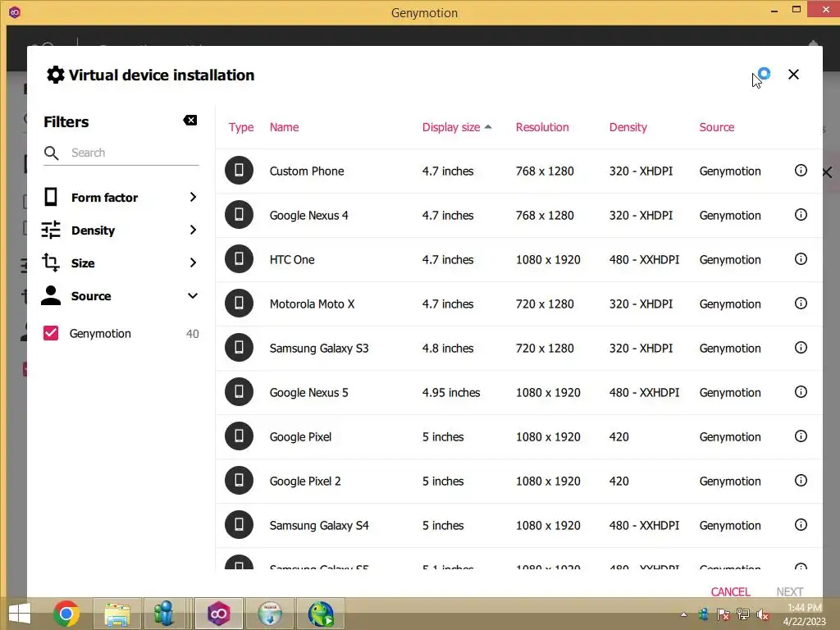This screenshot has height=630, width=840.
Task: Click Genymotion filter count 40
Action: pos(192,334)
